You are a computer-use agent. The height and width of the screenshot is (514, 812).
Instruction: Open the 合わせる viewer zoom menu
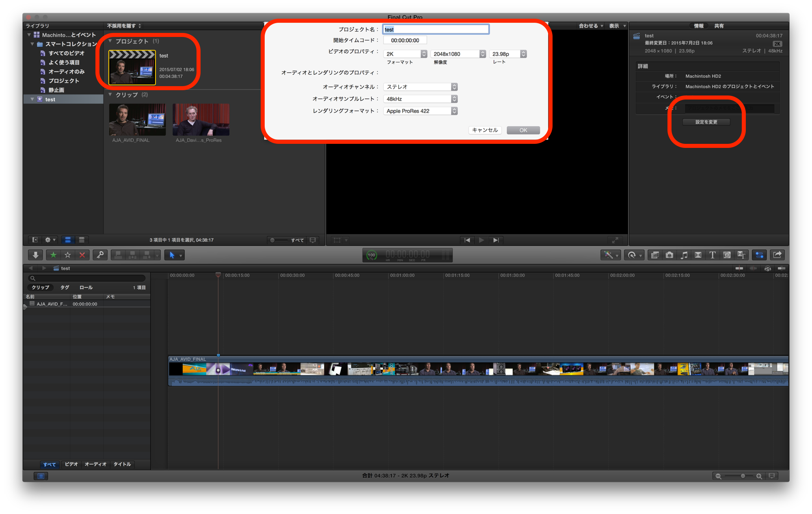click(591, 26)
